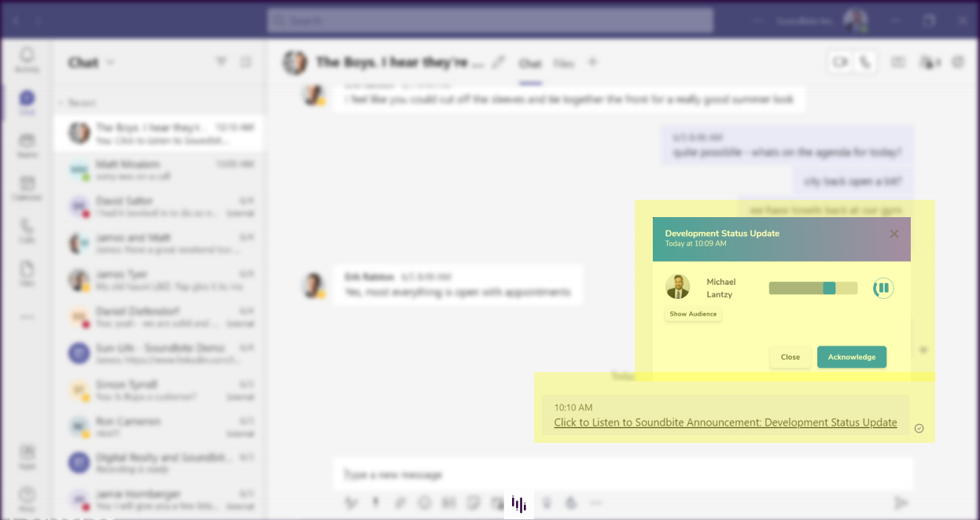
Task: Seek within the Soundbite audio progress bar
Action: pyautogui.click(x=813, y=288)
